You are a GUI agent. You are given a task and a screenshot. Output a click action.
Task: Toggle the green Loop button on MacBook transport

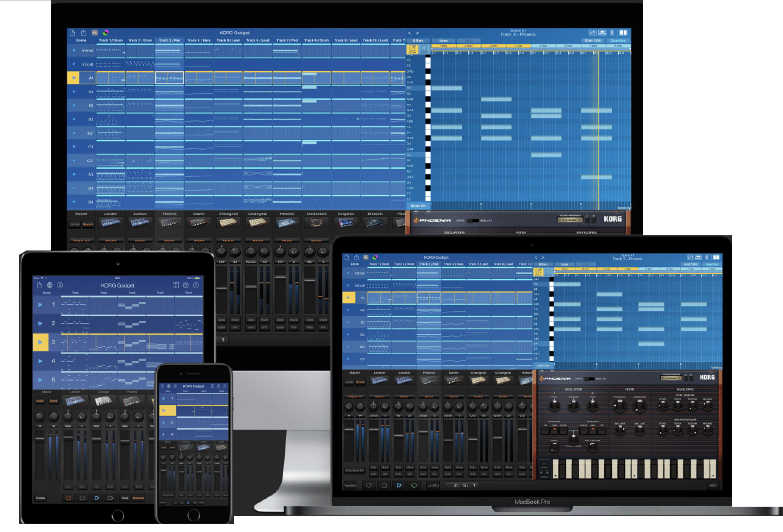(x=414, y=485)
